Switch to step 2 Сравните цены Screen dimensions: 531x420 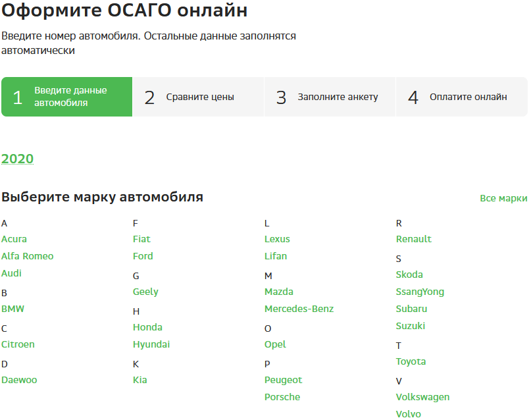198,97
